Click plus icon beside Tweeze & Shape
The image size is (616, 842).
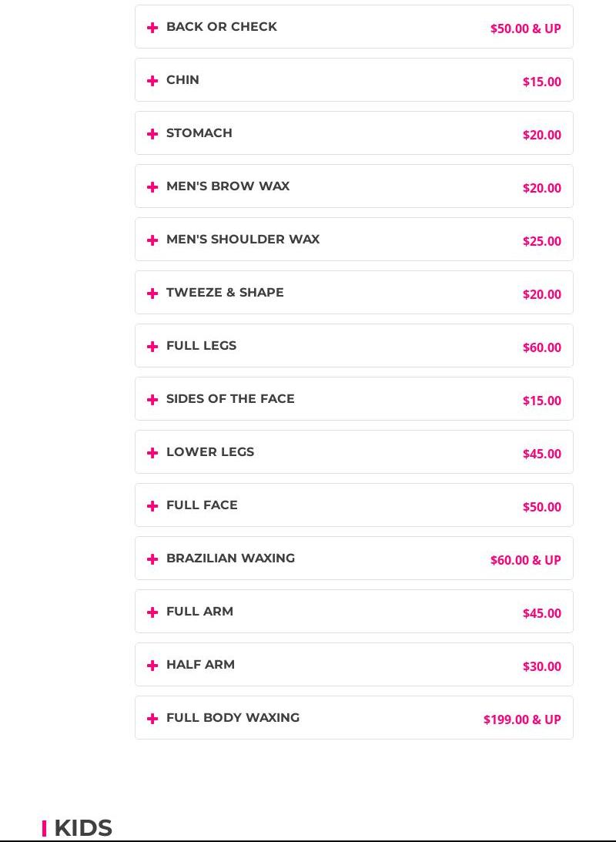point(152,294)
